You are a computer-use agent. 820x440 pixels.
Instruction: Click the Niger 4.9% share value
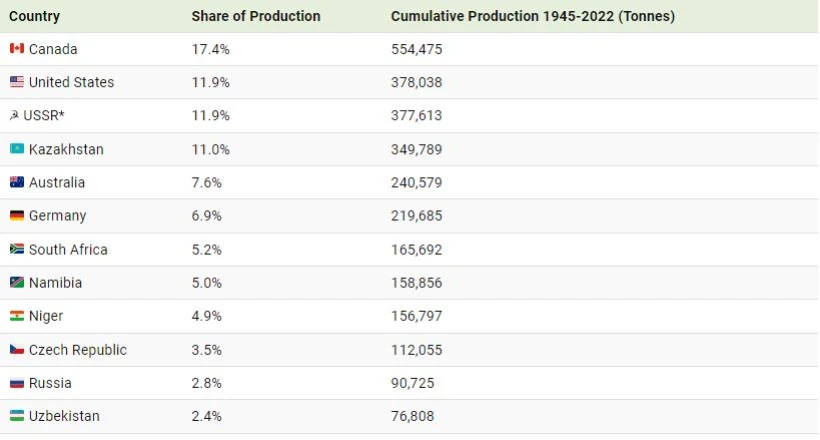207,316
